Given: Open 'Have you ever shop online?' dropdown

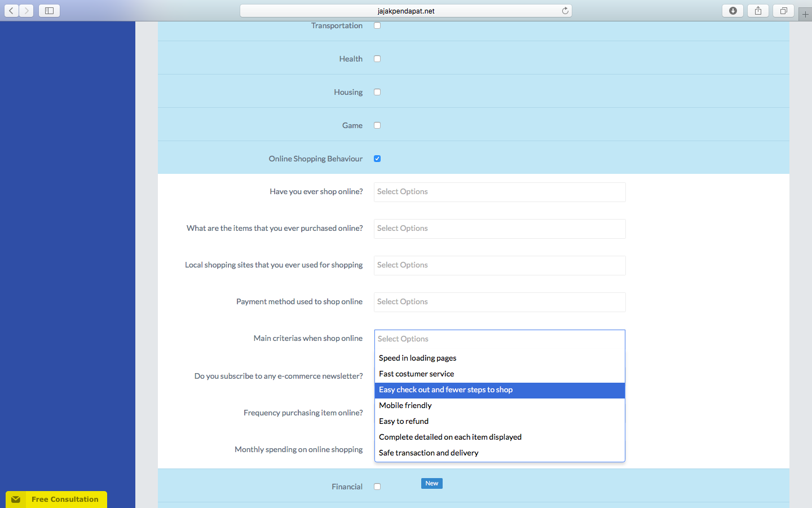Looking at the screenshot, I should [500, 192].
